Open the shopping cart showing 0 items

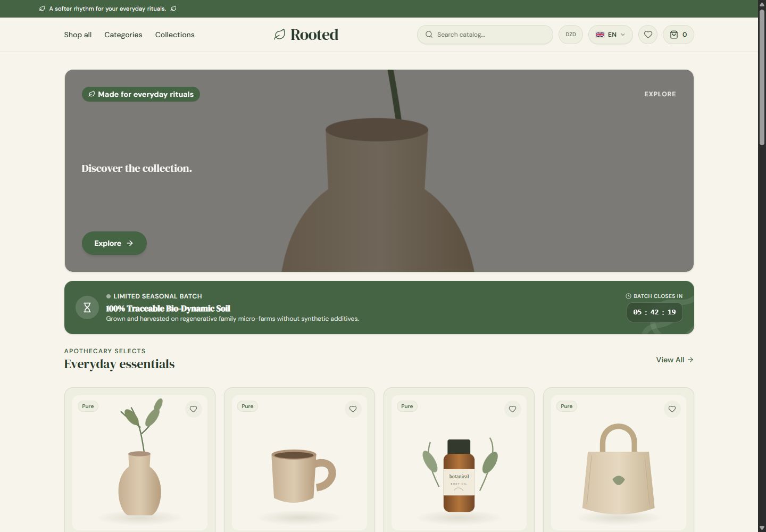point(678,35)
